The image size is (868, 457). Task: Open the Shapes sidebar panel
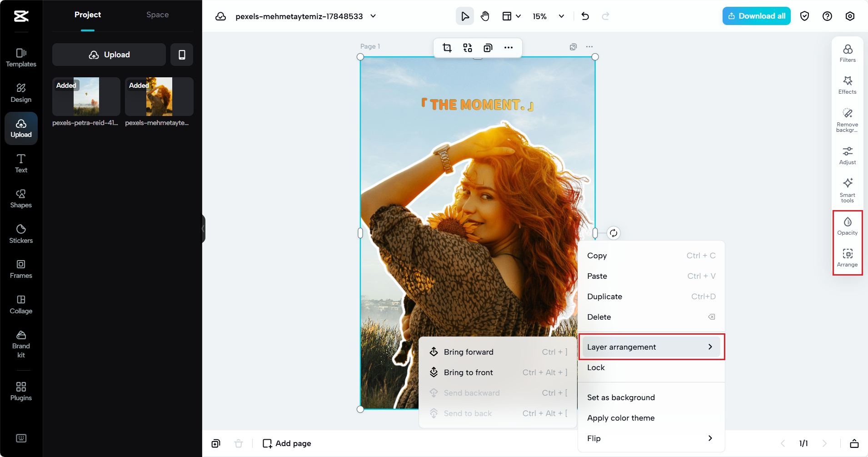tap(21, 199)
